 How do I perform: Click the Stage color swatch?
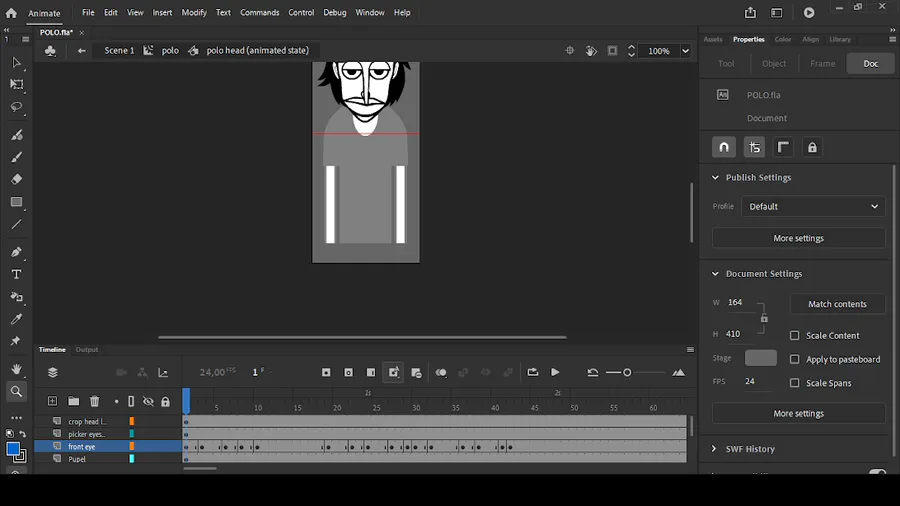point(760,358)
